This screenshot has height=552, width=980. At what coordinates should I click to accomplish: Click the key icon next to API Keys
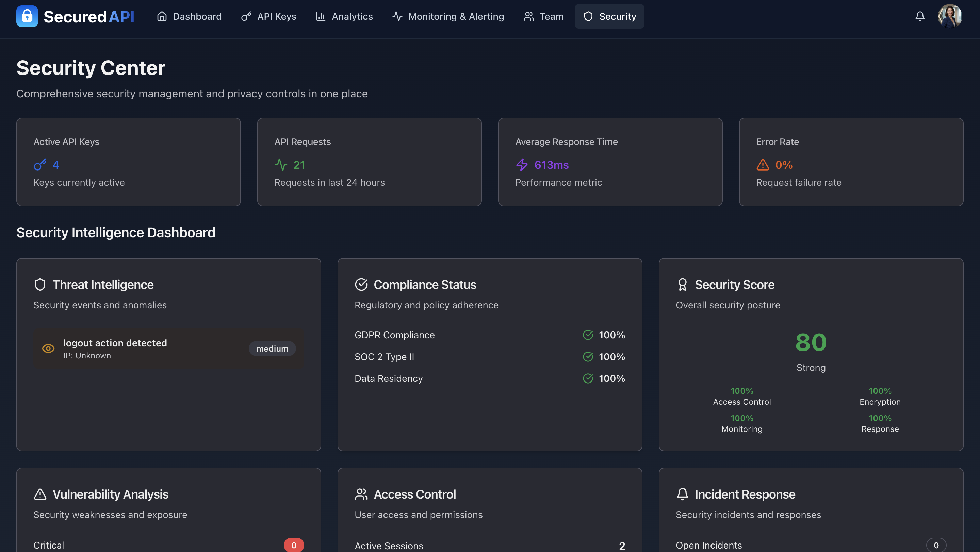coord(246,16)
